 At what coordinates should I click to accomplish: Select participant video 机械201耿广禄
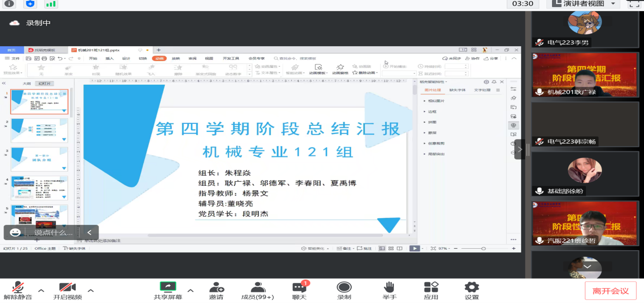585,75
